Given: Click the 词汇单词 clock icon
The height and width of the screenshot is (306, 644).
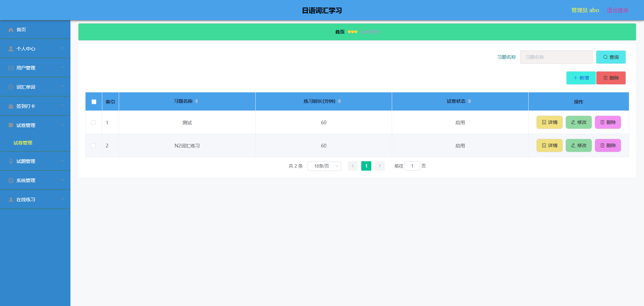Looking at the screenshot, I should coord(11,87).
